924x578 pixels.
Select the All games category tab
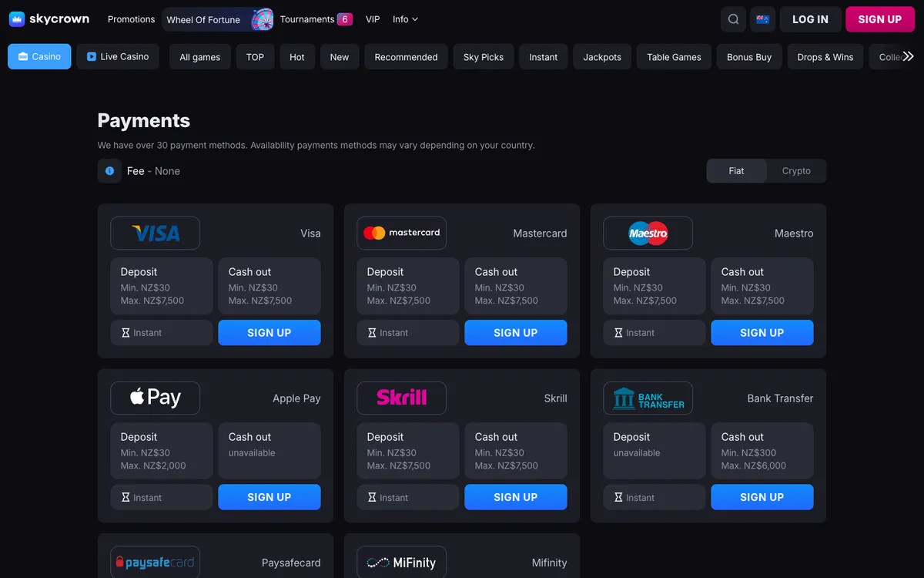pos(200,57)
